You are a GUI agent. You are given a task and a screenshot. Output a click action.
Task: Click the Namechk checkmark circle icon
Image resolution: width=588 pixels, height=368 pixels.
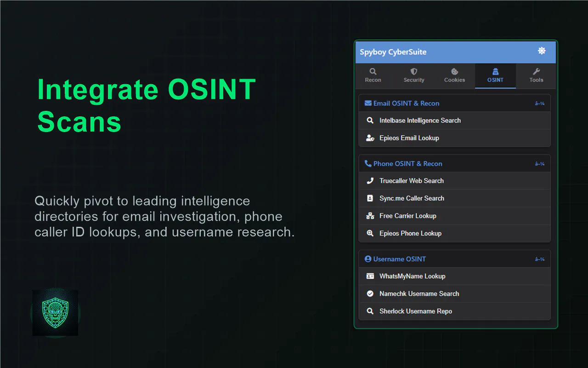(370, 293)
